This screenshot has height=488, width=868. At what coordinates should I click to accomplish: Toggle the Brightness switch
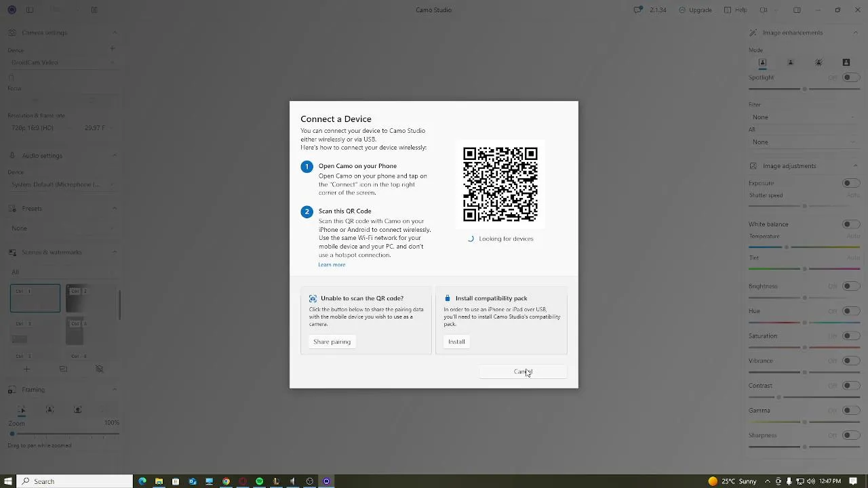(x=851, y=286)
